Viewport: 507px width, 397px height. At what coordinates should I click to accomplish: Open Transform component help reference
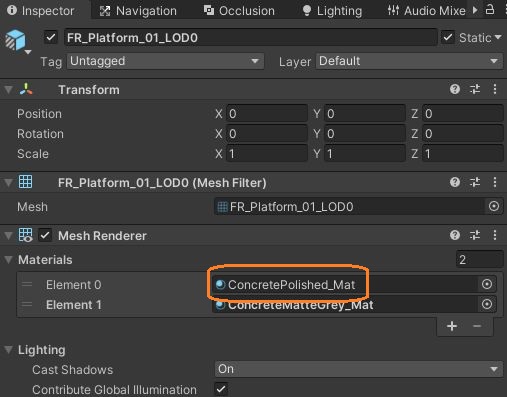455,89
